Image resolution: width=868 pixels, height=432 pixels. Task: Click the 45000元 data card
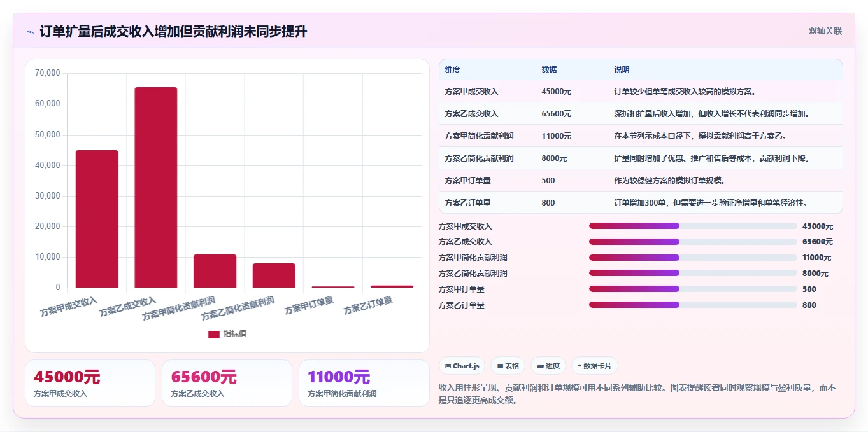[x=90, y=383]
